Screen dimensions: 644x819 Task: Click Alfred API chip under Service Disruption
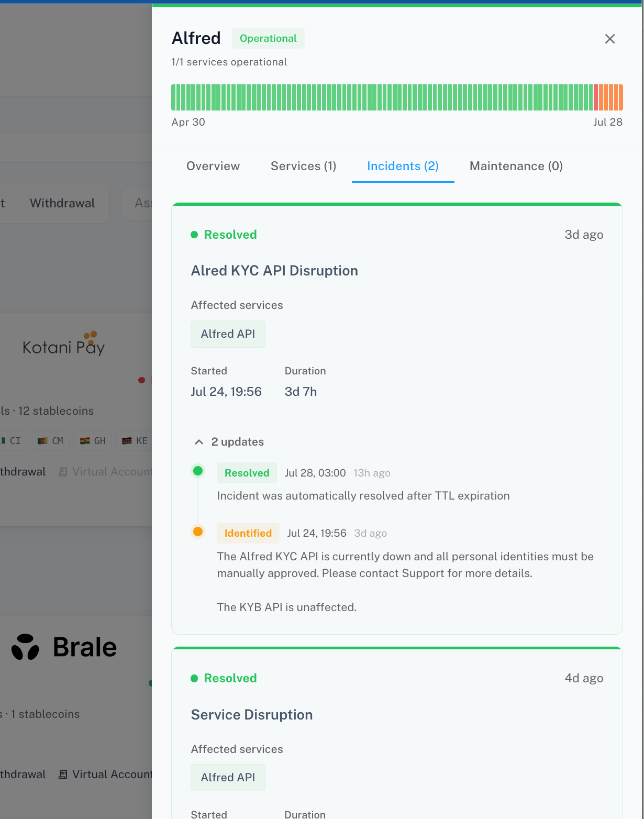228,778
